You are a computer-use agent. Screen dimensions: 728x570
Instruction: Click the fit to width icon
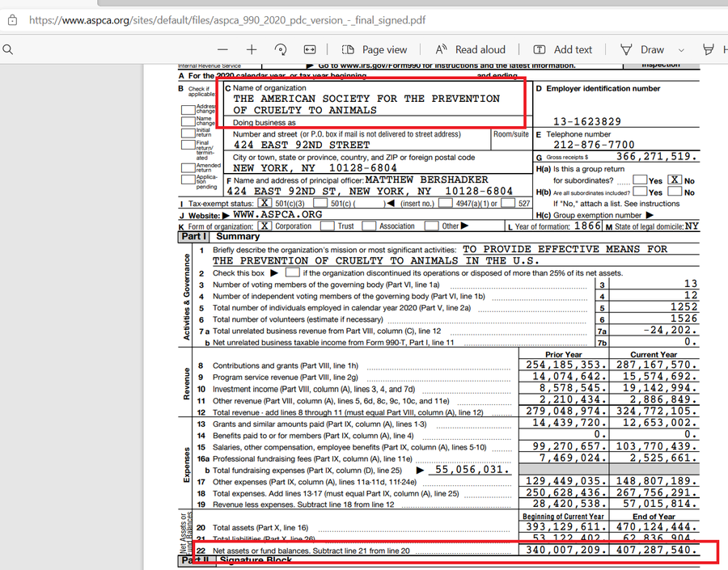[310, 49]
